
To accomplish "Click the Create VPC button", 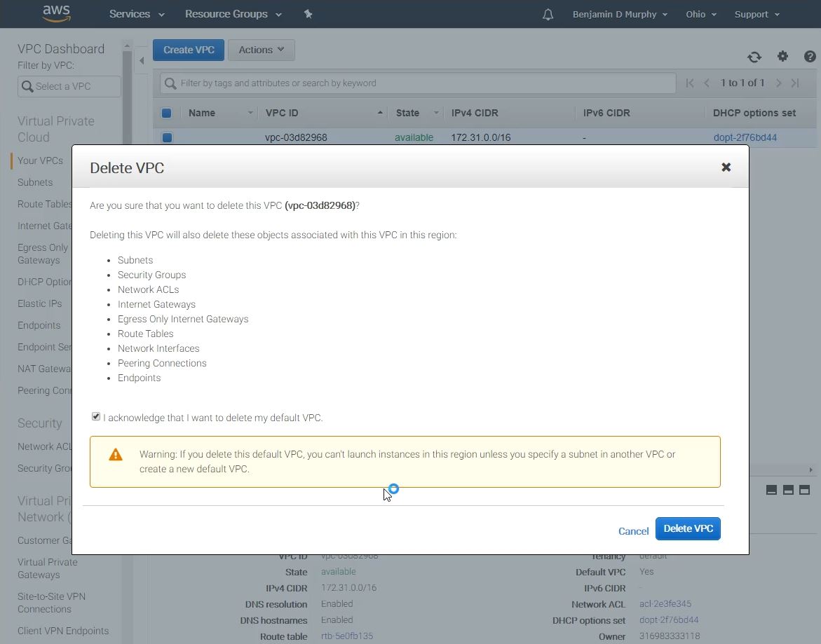I will point(189,50).
